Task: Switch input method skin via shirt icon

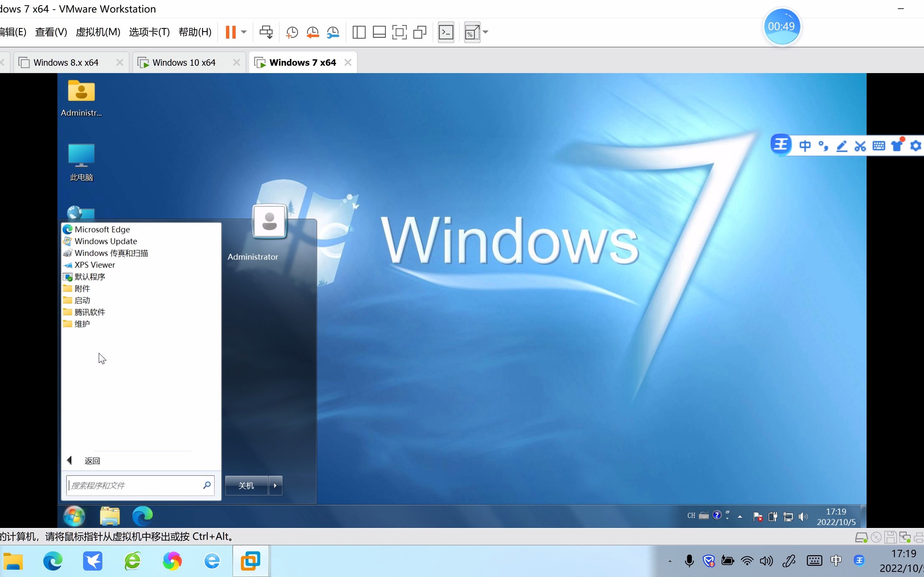Action: coord(897,146)
